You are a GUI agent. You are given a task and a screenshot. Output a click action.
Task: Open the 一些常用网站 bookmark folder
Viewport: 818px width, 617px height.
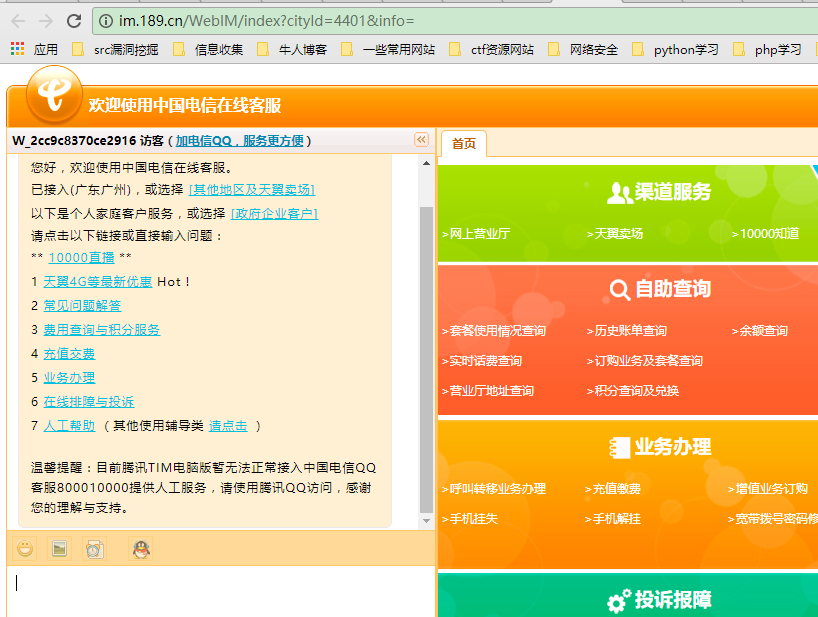point(388,50)
